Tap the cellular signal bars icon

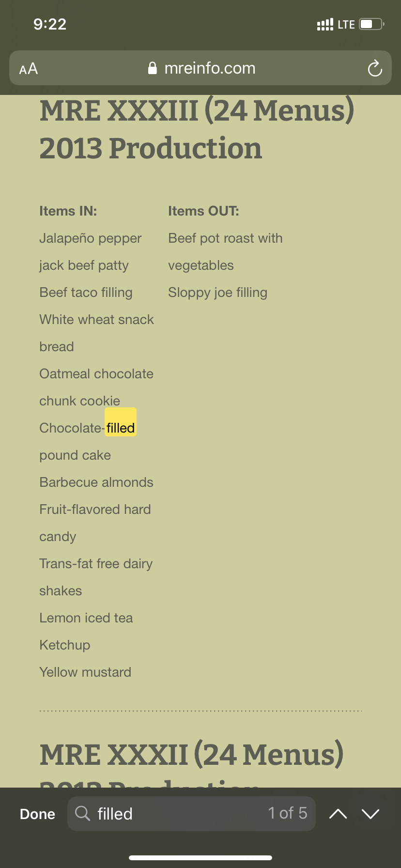click(324, 24)
